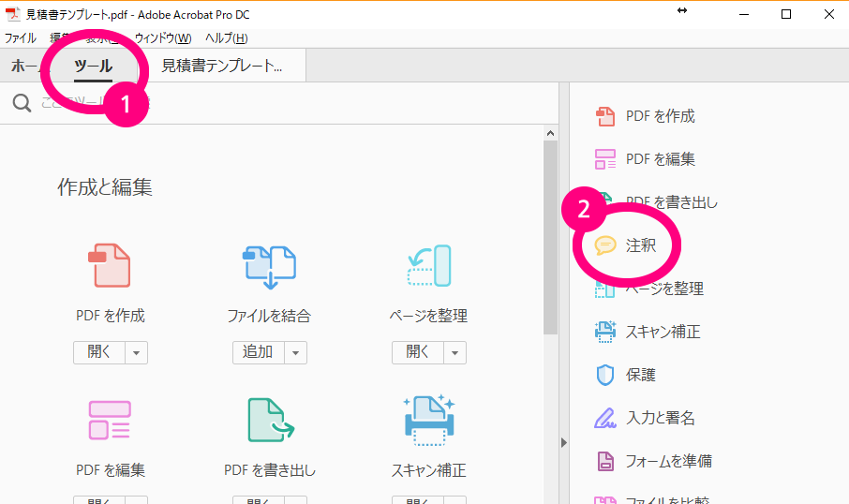Viewport: 849px width, 504px height.
Task: Click the Acrobat PDF icon in the title bar
Action: point(12,14)
